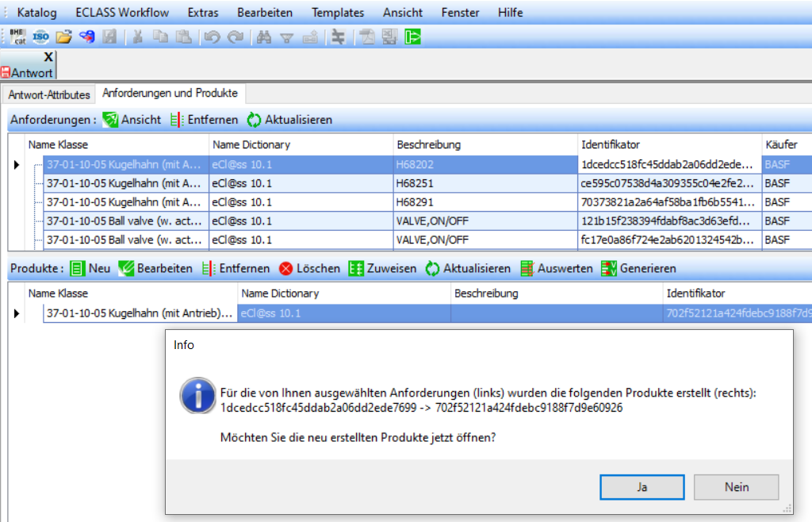Image resolution: width=812 pixels, height=522 pixels.
Task: Close the Antwort document tab with X
Action: coord(48,57)
